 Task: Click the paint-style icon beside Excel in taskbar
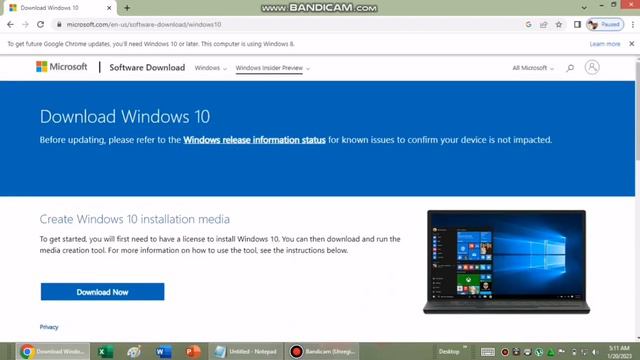click(134, 351)
